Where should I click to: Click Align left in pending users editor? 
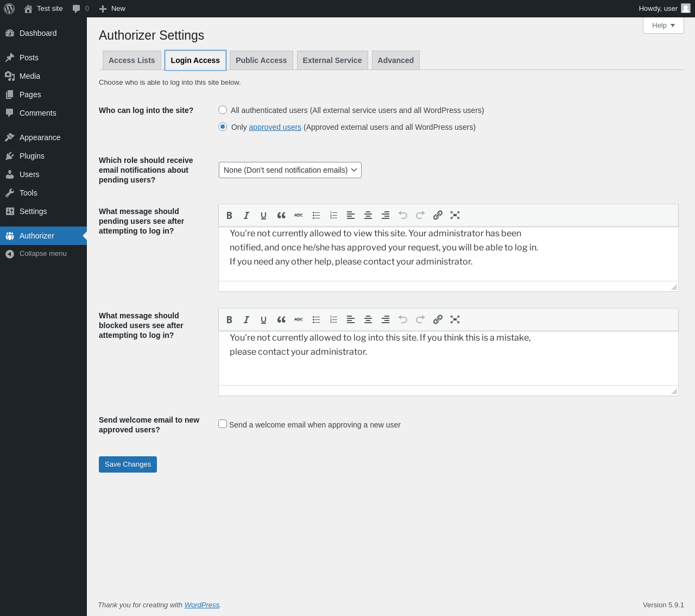[x=351, y=216]
